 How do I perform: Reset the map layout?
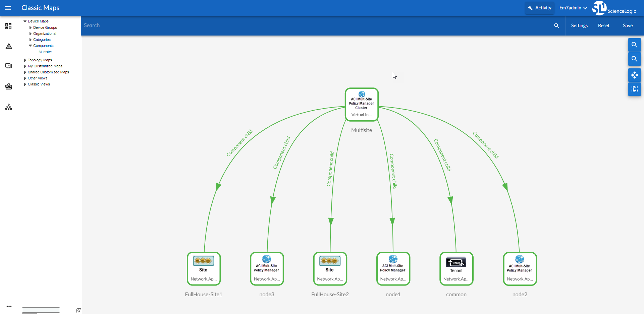[x=603, y=25]
